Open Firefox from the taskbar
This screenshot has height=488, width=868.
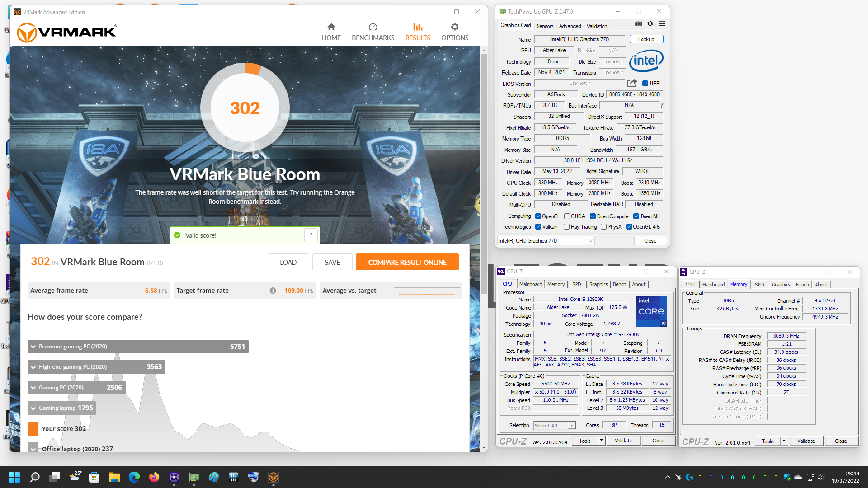tap(154, 477)
